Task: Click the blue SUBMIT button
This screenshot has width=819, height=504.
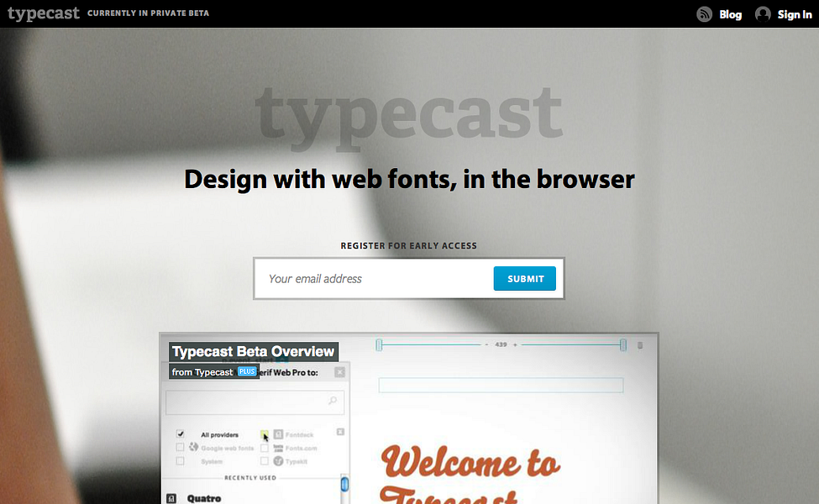Action: (x=524, y=278)
